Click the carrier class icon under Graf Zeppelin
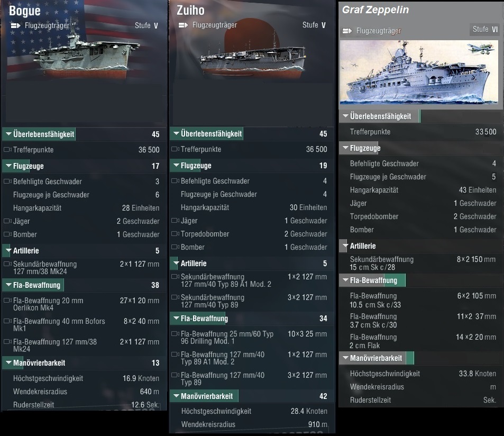504x436 pixels. point(347,31)
